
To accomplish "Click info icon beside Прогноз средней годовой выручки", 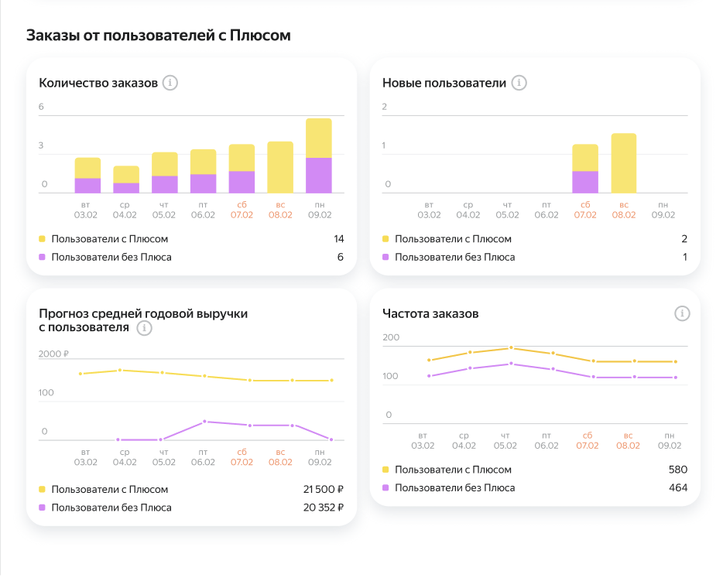I will (144, 328).
